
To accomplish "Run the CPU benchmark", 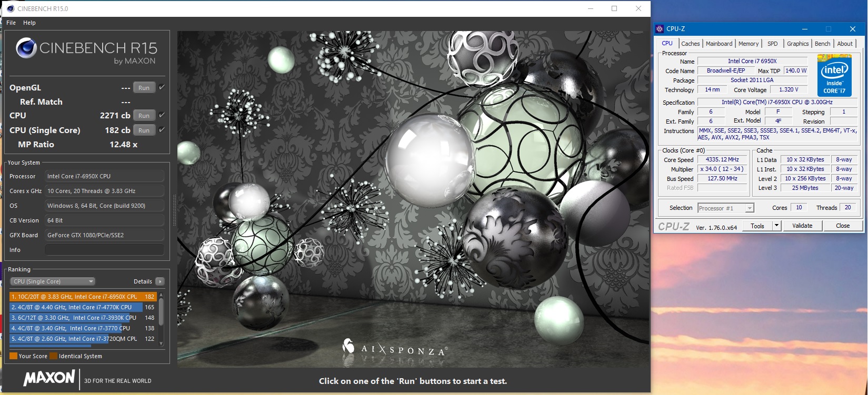I will coord(144,116).
